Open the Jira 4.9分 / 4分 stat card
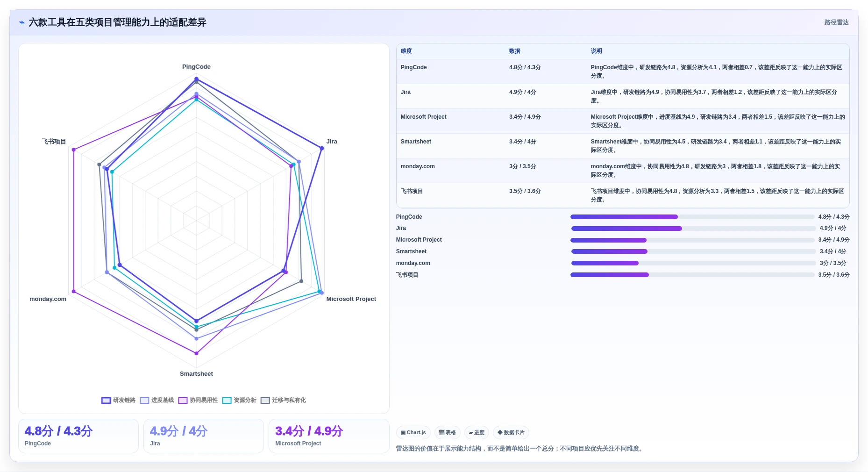This screenshot has height=472, width=868. click(204, 436)
